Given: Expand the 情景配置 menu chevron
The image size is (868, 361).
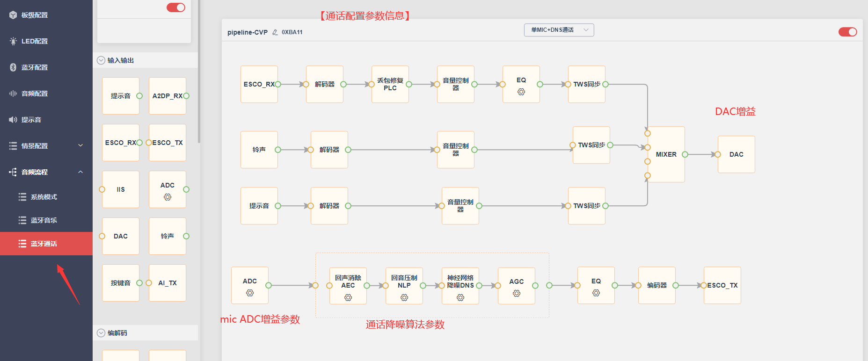Looking at the screenshot, I should 80,146.
